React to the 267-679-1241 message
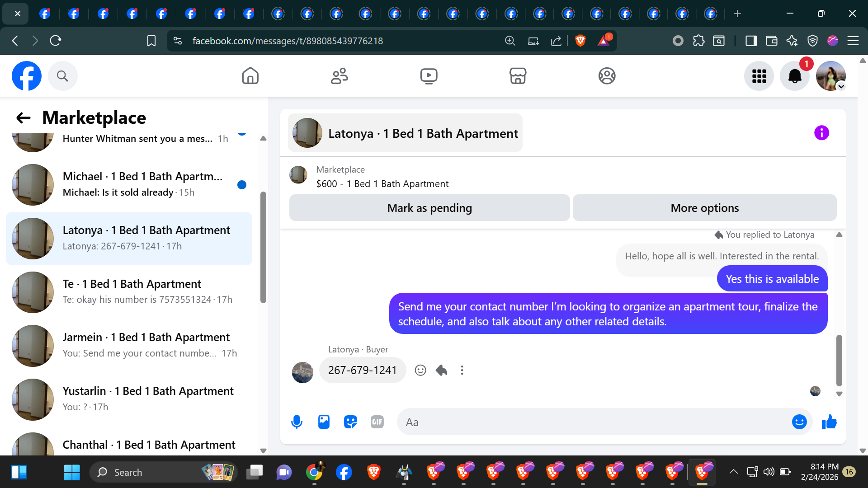 [x=420, y=371]
